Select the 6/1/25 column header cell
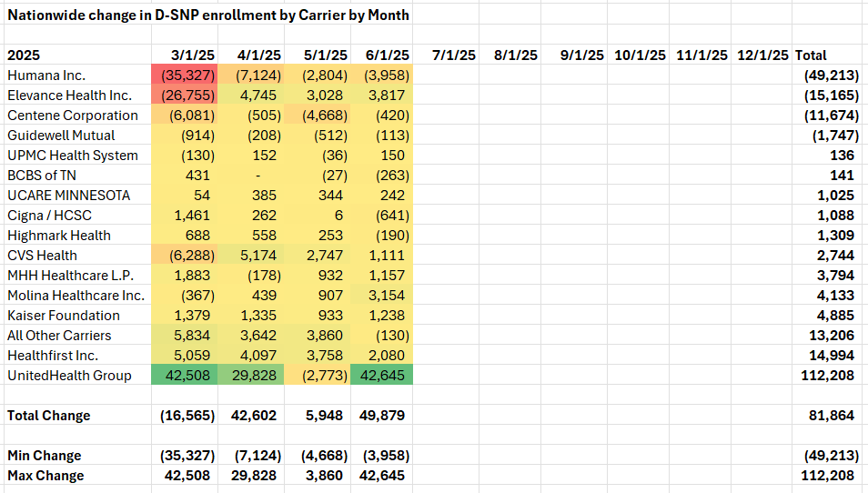This screenshot has width=868, height=493. click(381, 55)
